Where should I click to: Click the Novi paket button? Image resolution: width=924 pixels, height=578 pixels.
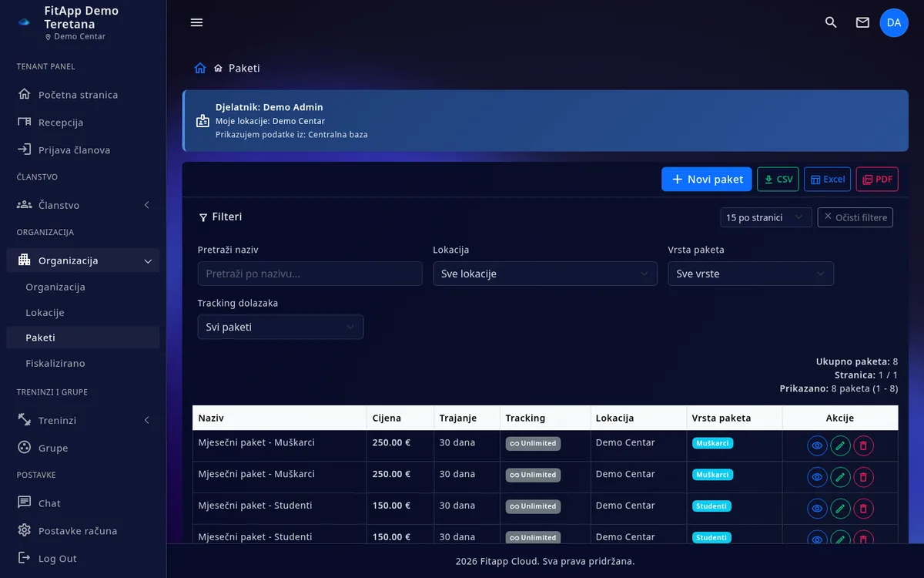pos(706,180)
